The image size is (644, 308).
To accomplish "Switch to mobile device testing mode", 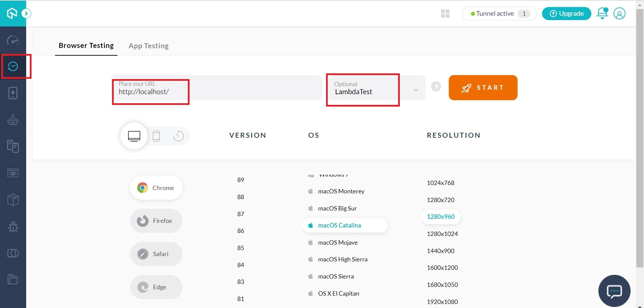I will [x=156, y=136].
